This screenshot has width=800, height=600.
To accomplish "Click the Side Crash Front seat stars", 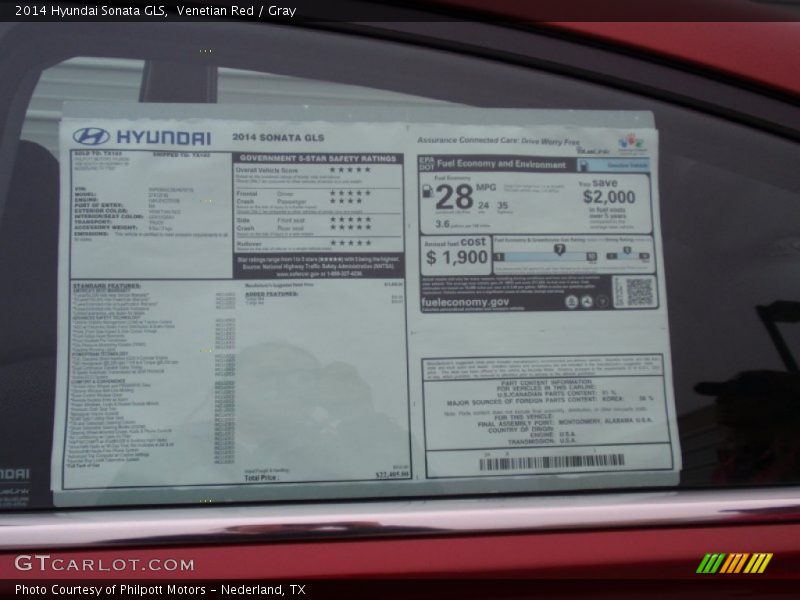I will click(x=350, y=219).
